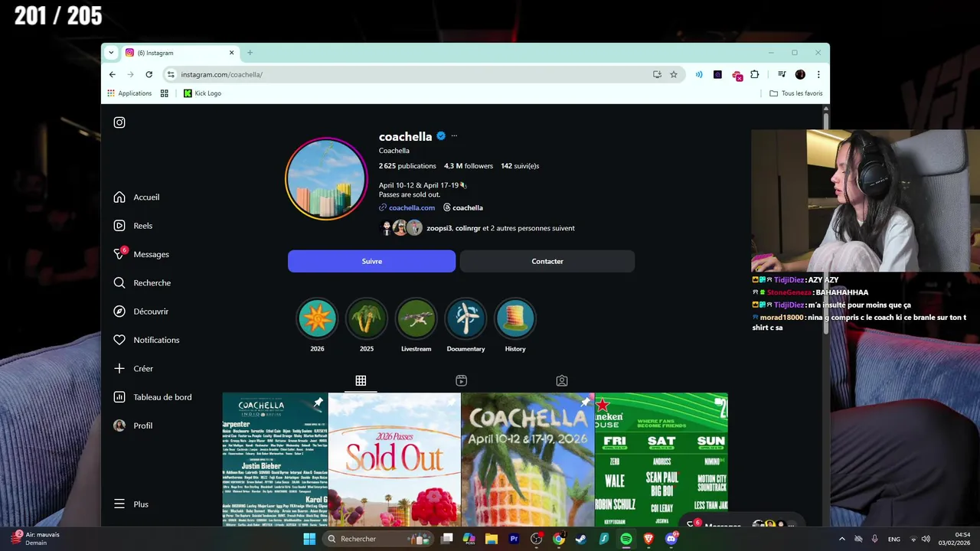The image size is (980, 551).
Task: Open the tab search dropdown arrow
Action: tap(111, 53)
